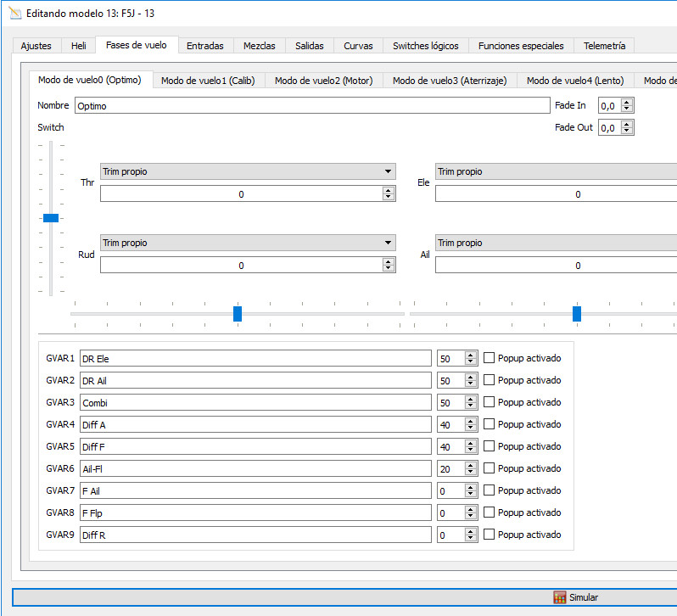The height and width of the screenshot is (616, 677).
Task: Click the Fade Out spinbox arrows
Action: click(627, 128)
